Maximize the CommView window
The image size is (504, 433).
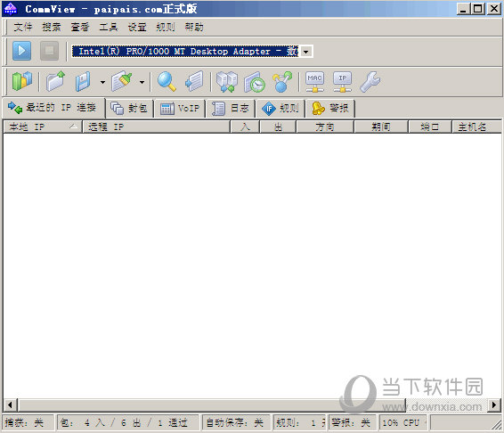(x=478, y=9)
